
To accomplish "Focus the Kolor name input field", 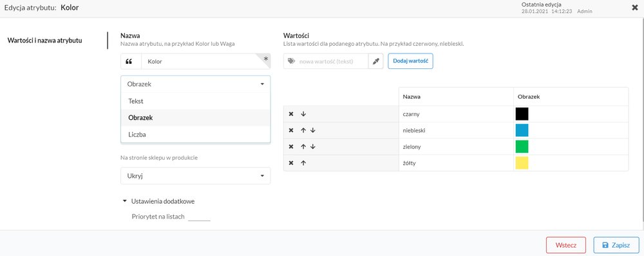I will pos(205,61).
